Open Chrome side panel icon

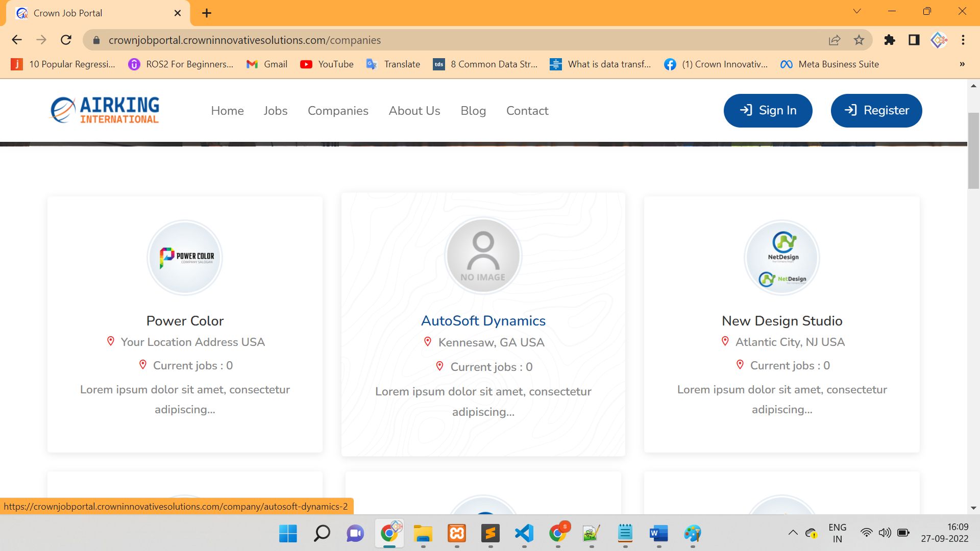click(914, 40)
